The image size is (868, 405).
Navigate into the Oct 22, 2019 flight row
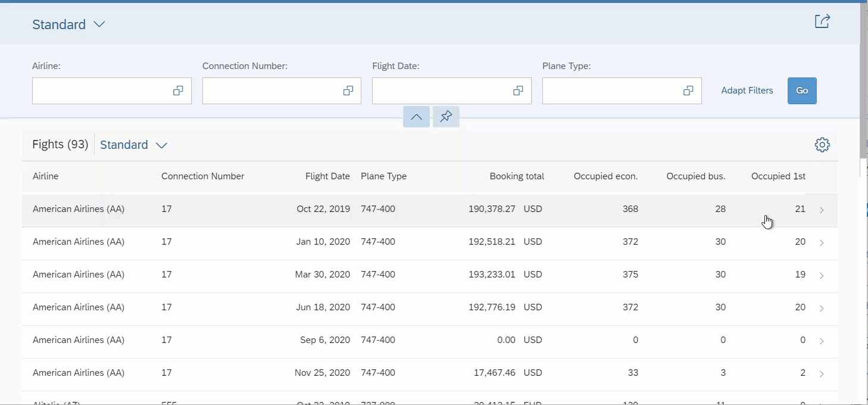point(822,210)
